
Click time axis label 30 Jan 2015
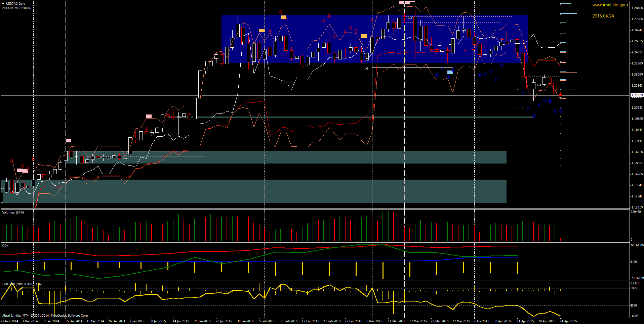click(x=245, y=321)
